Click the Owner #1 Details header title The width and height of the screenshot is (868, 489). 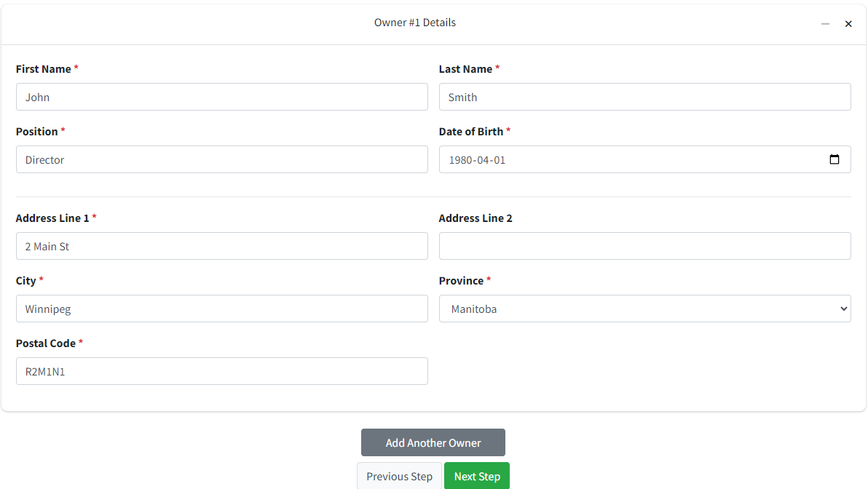[414, 23]
